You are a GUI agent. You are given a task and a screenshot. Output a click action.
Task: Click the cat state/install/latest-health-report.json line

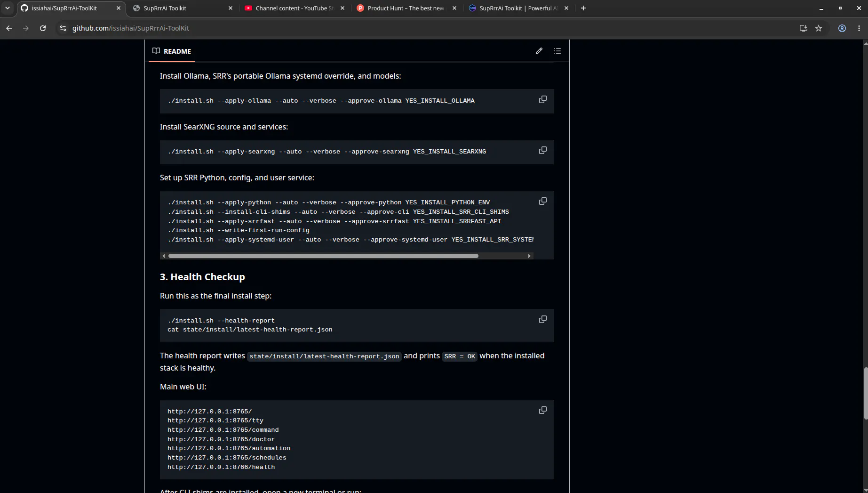250,330
